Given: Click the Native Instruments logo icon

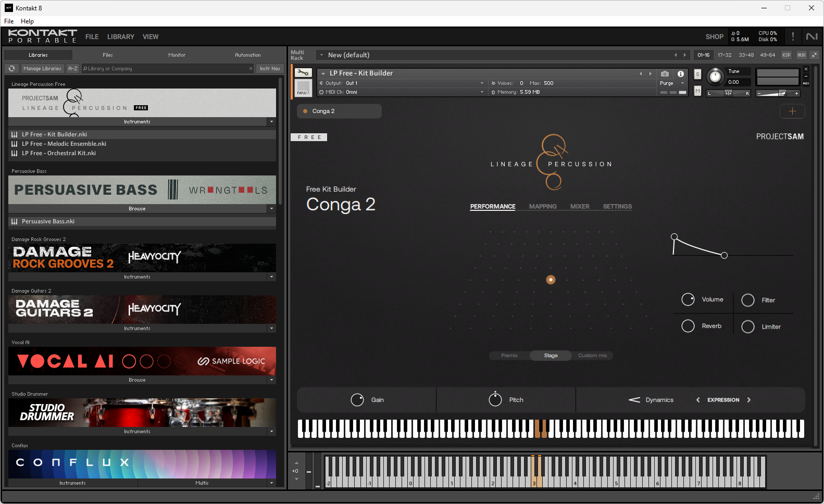Looking at the screenshot, I should tap(811, 36).
